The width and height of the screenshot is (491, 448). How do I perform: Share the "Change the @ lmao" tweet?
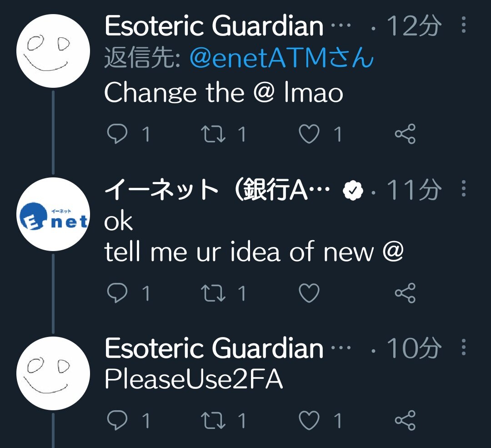tap(405, 134)
